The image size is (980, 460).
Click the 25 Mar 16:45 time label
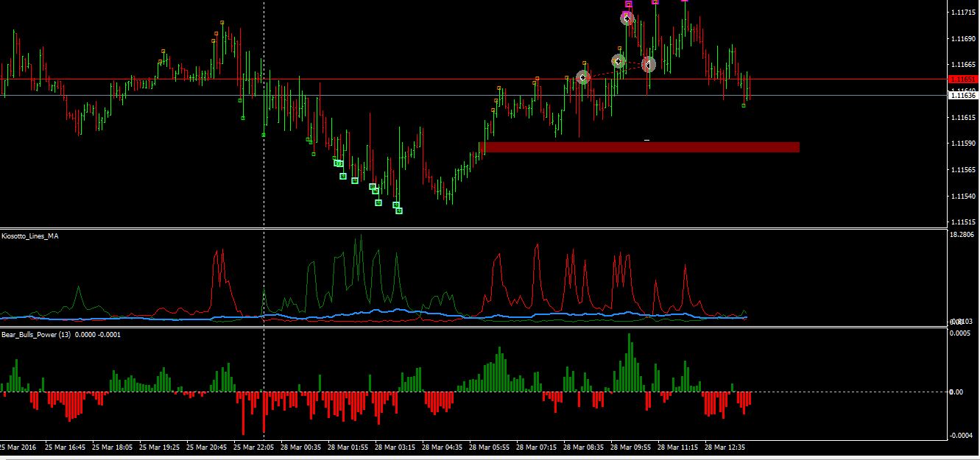[x=65, y=447]
